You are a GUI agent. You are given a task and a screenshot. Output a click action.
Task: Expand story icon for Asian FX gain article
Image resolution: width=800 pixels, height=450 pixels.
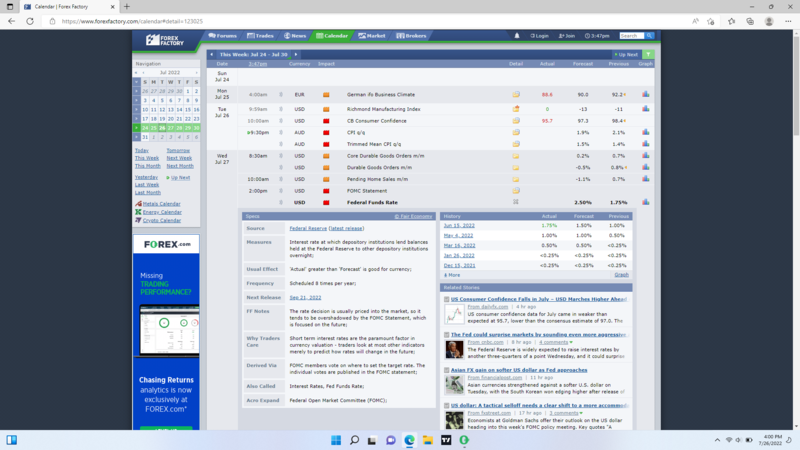[x=446, y=370]
